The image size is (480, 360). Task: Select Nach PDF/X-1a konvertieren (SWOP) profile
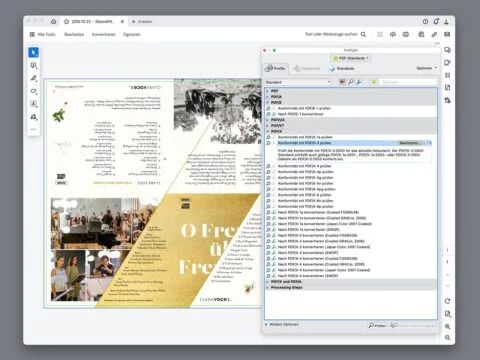pos(351,229)
